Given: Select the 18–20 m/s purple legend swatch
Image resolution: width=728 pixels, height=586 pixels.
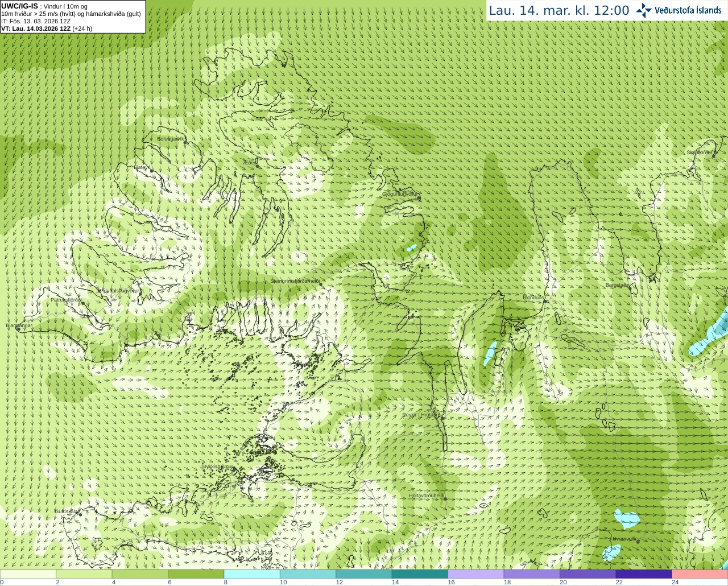Looking at the screenshot, I should coord(532,574).
